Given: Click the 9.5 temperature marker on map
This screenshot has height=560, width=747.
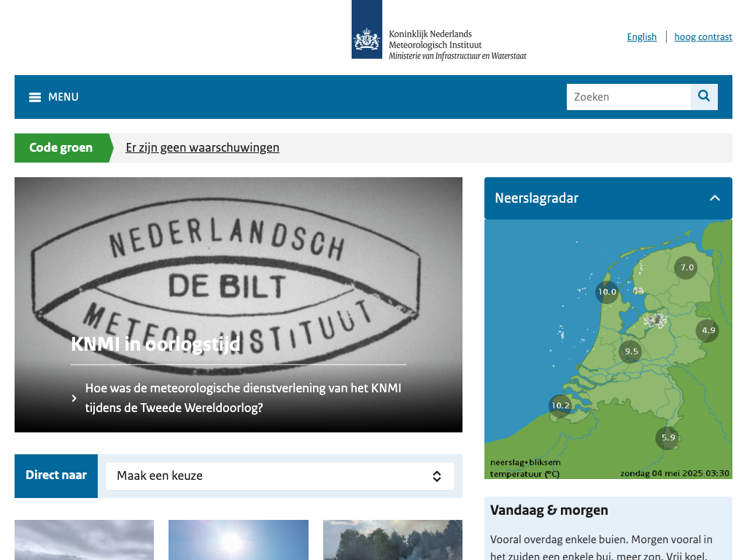Looking at the screenshot, I should [631, 351].
